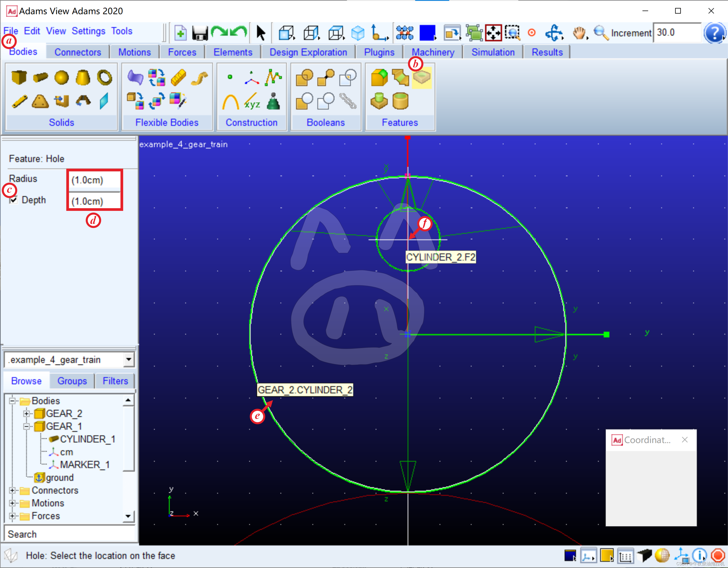Click the Save database toolbar icon

[x=200, y=33]
